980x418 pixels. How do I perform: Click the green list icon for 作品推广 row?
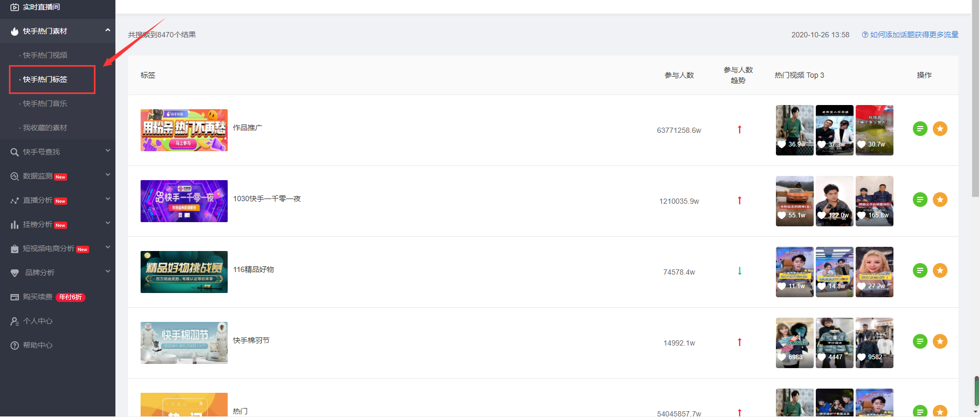click(x=920, y=129)
